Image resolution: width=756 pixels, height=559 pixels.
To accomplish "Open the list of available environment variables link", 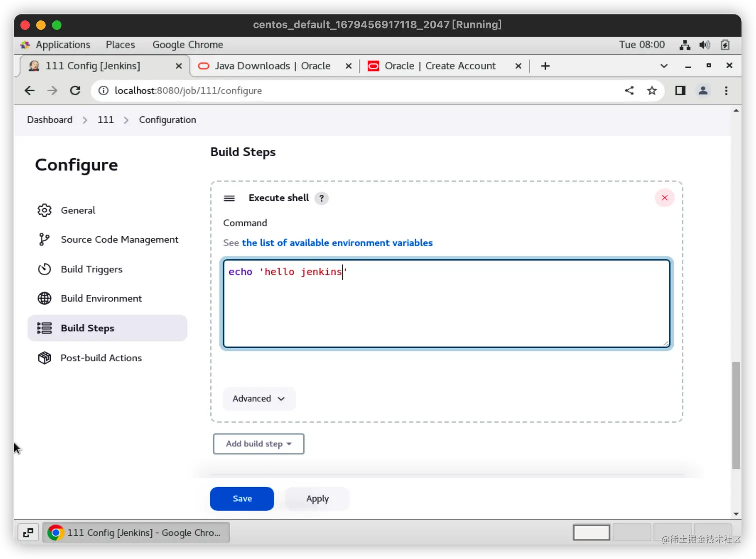I will point(337,243).
